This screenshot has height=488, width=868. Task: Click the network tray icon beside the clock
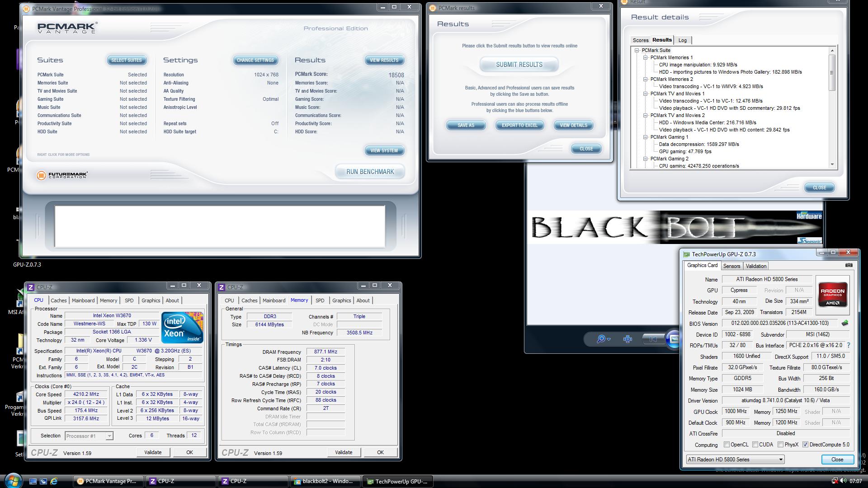pos(834,481)
